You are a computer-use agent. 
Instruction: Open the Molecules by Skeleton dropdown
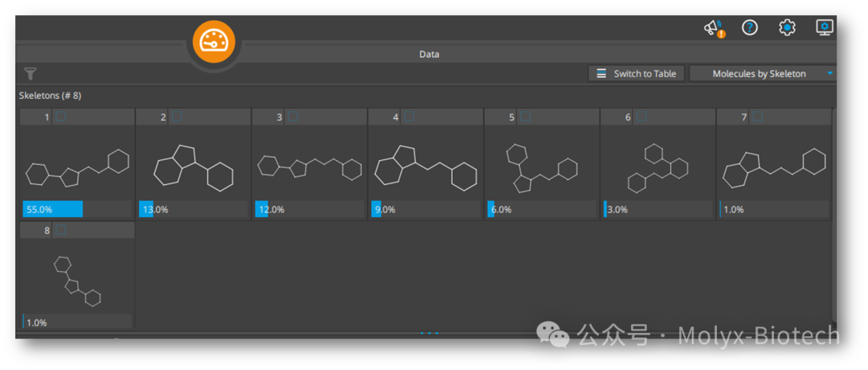(x=763, y=74)
